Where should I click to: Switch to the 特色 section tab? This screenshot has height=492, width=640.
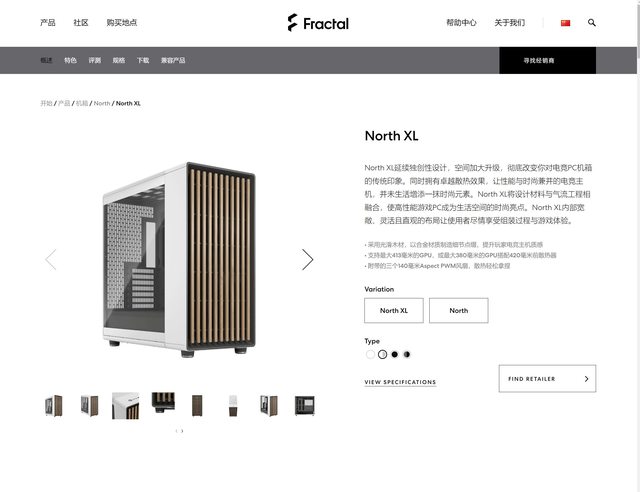coord(70,60)
